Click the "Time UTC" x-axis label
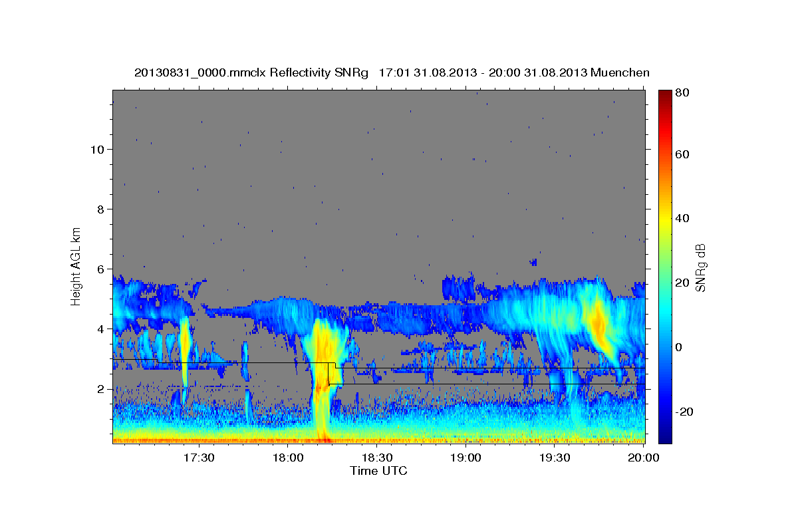The width and height of the screenshot is (798, 532). 378,471
